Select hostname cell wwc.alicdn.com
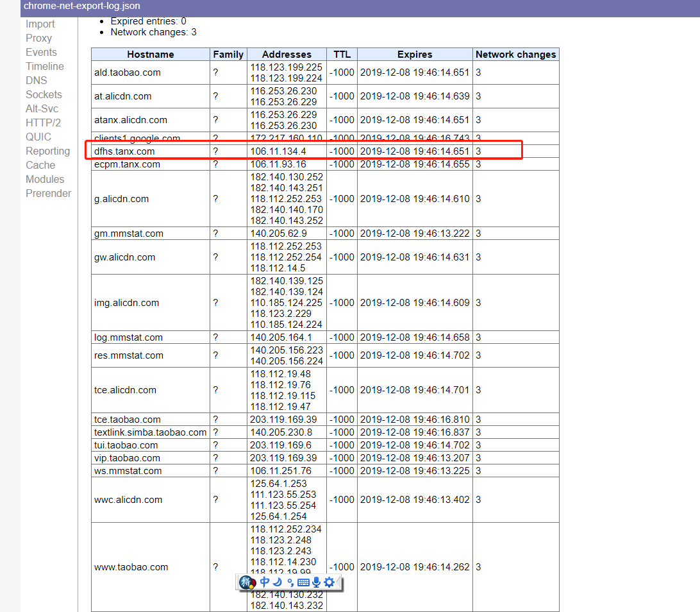This screenshot has height=612, width=700. (151, 500)
